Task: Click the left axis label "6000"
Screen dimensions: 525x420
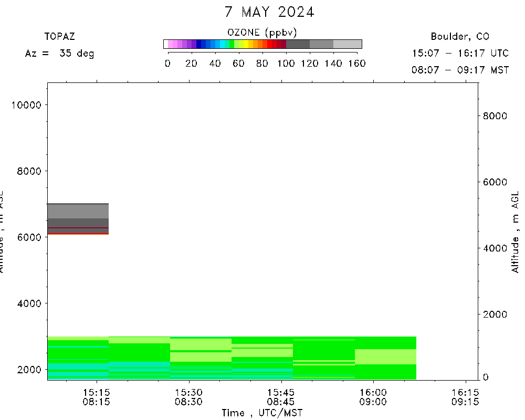Action: (x=29, y=237)
